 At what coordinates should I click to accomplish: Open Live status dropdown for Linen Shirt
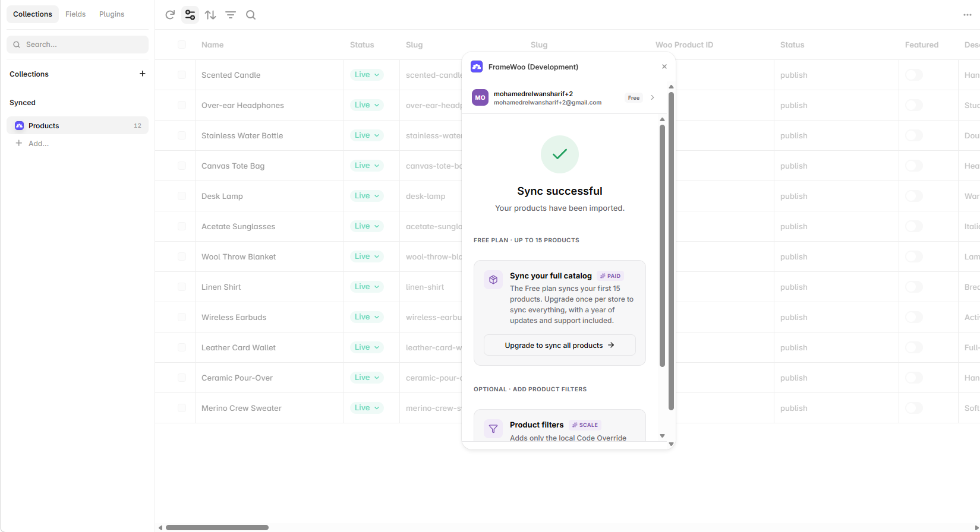[367, 287]
